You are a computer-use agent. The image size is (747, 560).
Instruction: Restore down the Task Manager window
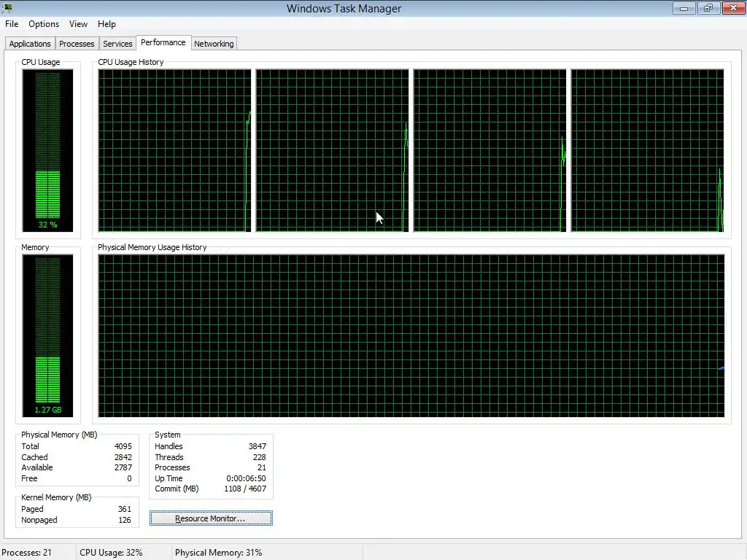708,8
